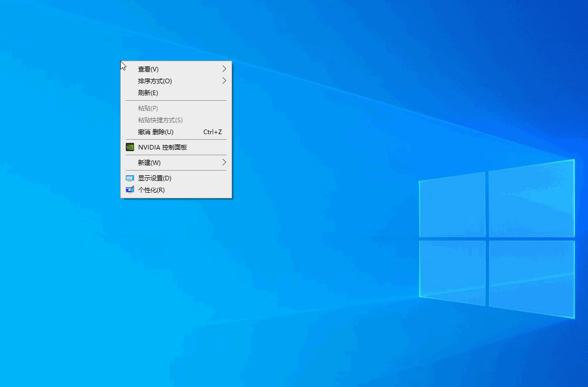Click the disabled 粘贴快捷方式(S) entry

click(160, 120)
